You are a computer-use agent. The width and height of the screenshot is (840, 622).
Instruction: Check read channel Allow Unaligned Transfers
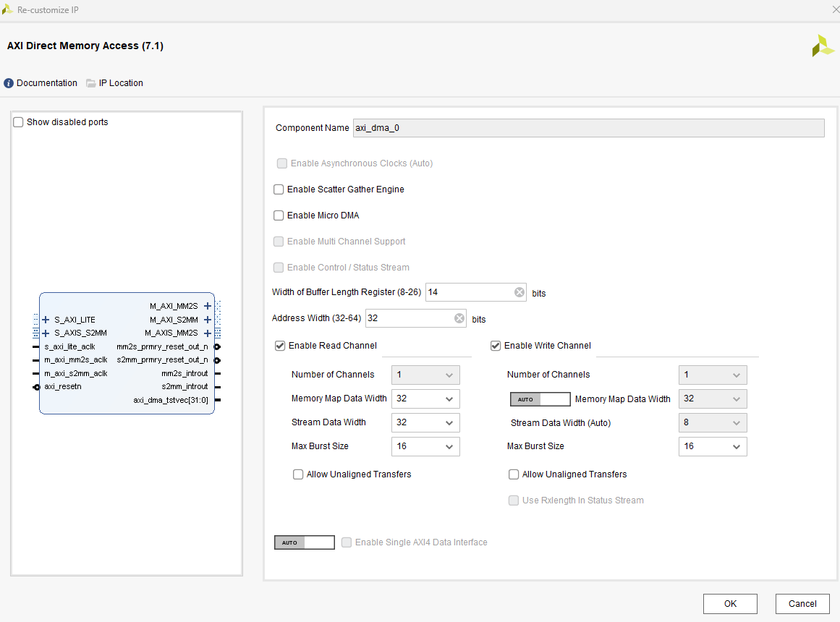click(298, 474)
